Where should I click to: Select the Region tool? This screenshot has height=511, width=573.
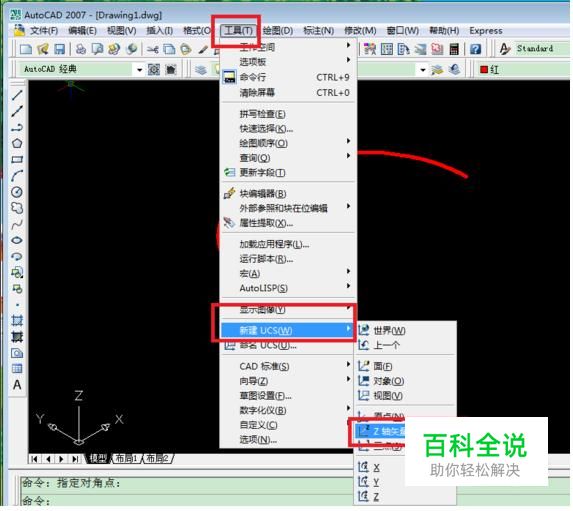click(x=17, y=353)
